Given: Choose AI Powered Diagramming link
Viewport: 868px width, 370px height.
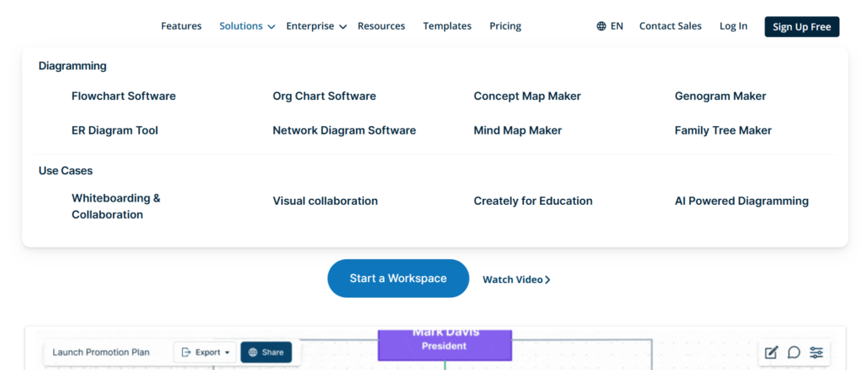Looking at the screenshot, I should tap(741, 202).
